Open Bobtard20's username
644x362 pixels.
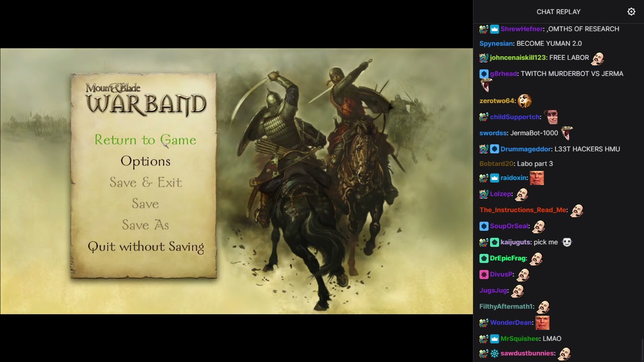click(496, 164)
